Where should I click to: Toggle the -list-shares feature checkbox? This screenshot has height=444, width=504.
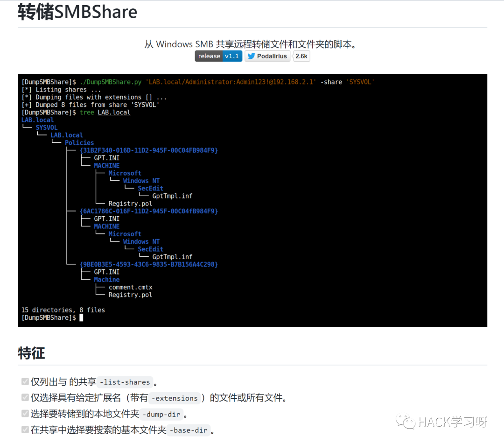pyautogui.click(x=25, y=381)
